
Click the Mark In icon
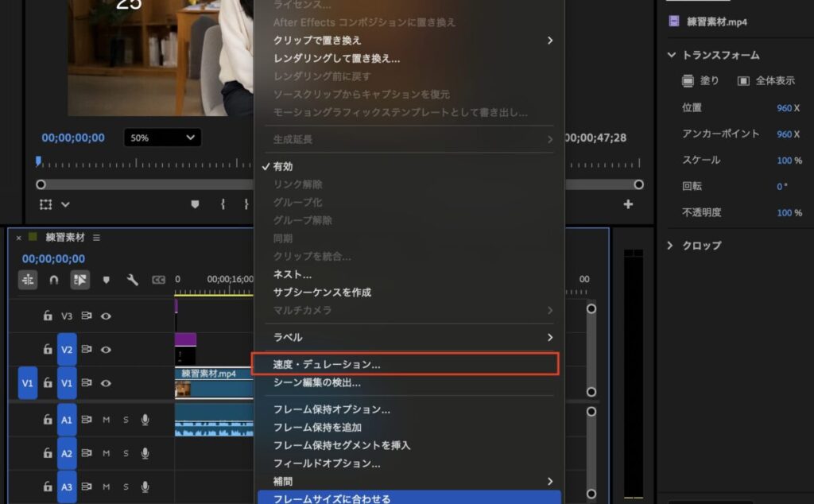223,205
